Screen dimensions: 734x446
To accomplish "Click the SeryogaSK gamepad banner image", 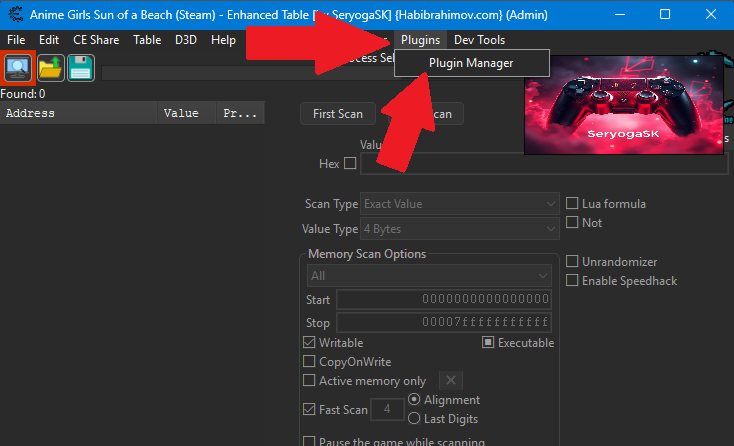I will (x=624, y=105).
